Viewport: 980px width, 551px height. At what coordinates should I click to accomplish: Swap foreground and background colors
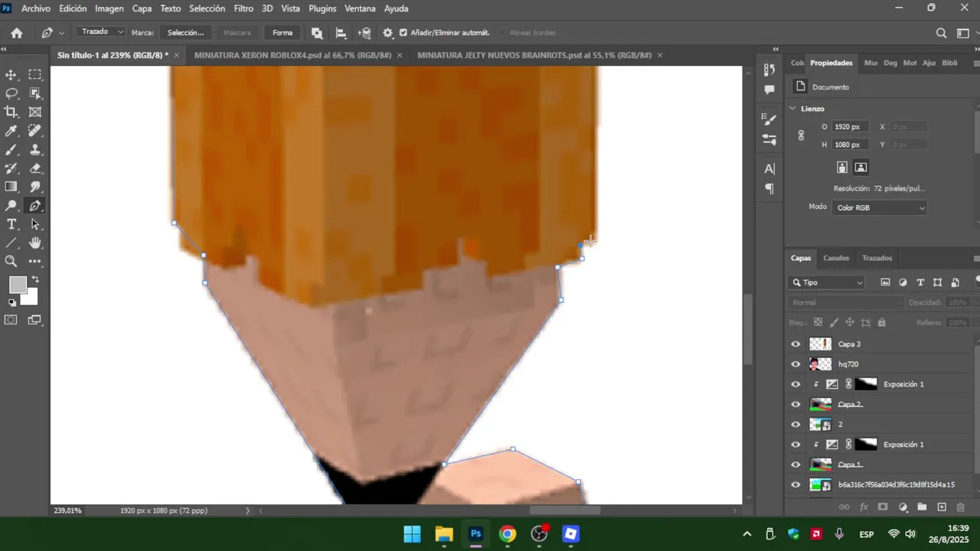pos(35,280)
